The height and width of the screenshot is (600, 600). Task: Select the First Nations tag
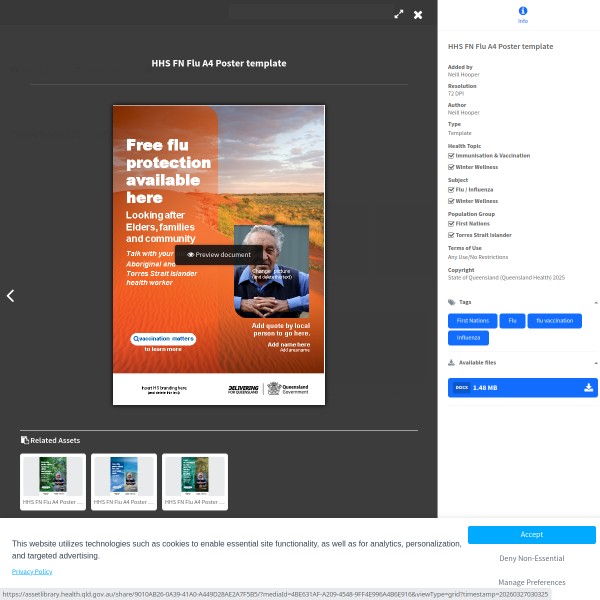[472, 321]
